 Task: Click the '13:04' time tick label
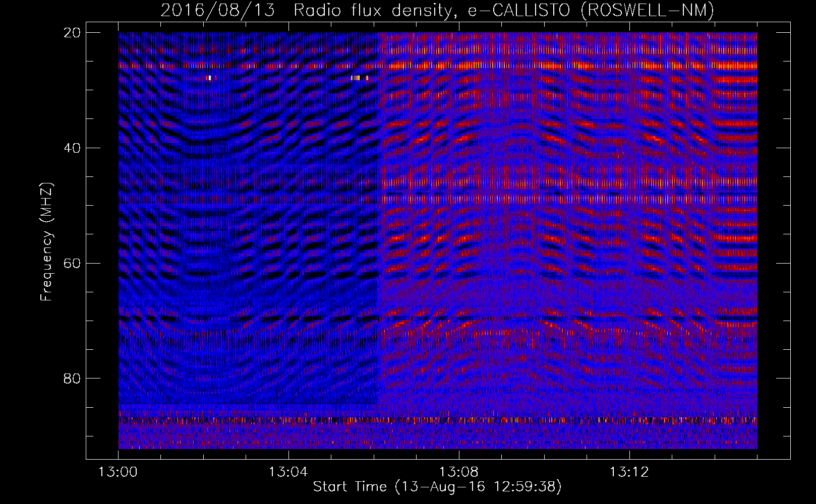pos(288,472)
